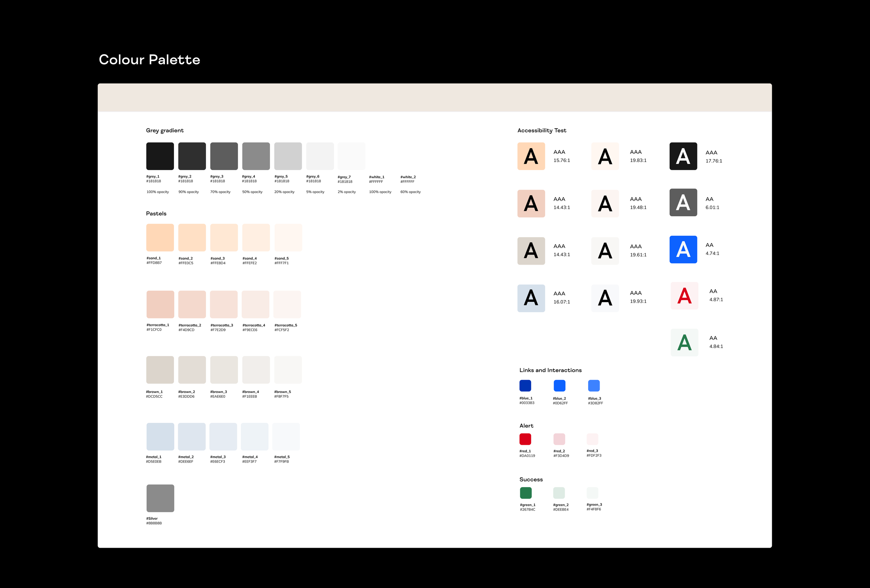The image size is (870, 588).
Task: Choose the brown_3 #EAE6E0 swatch
Action: (224, 370)
